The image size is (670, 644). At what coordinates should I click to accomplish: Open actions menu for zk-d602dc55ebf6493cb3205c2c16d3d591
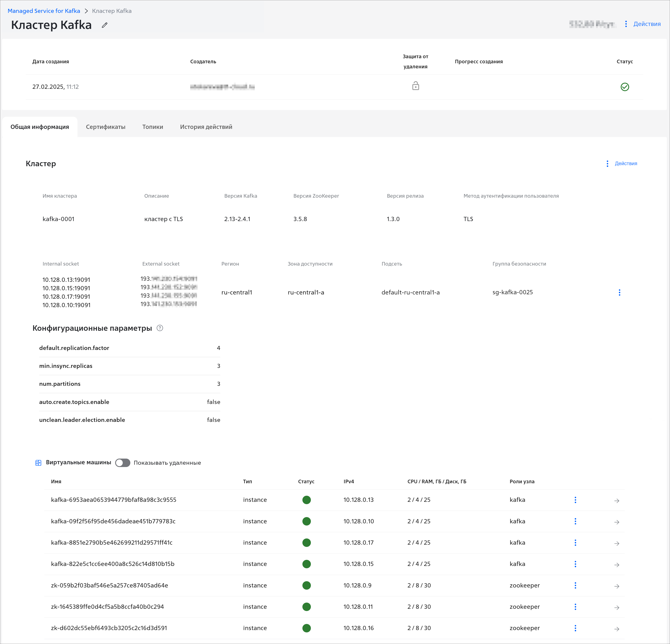[575, 628]
